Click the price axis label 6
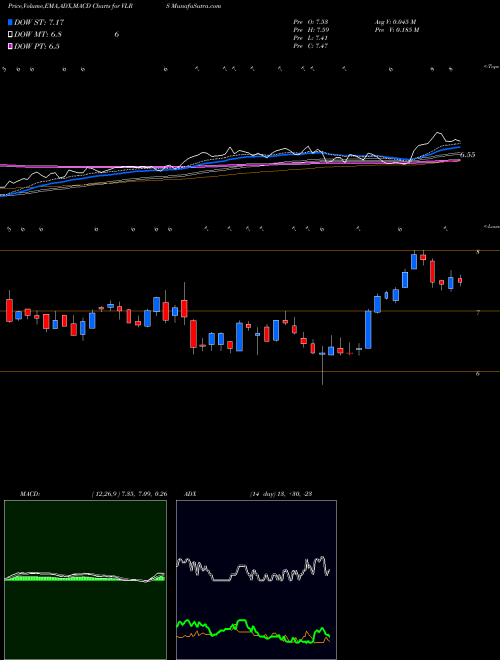 (478, 373)
